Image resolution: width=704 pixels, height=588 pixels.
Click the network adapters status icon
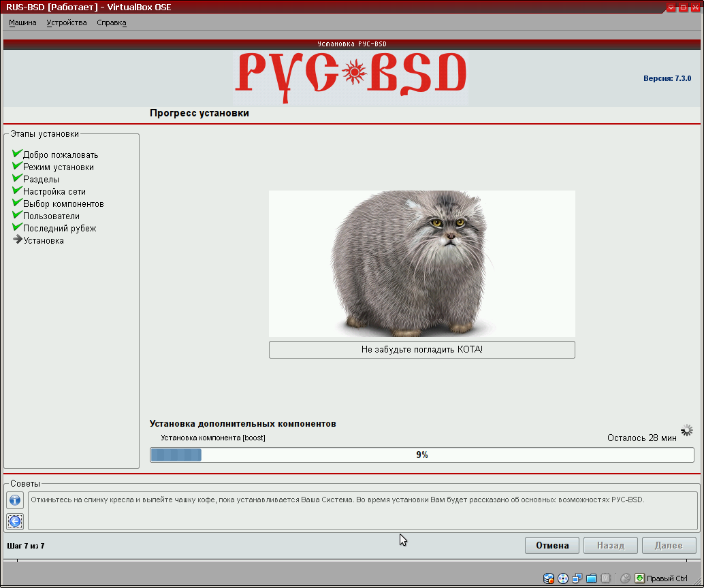(577, 578)
